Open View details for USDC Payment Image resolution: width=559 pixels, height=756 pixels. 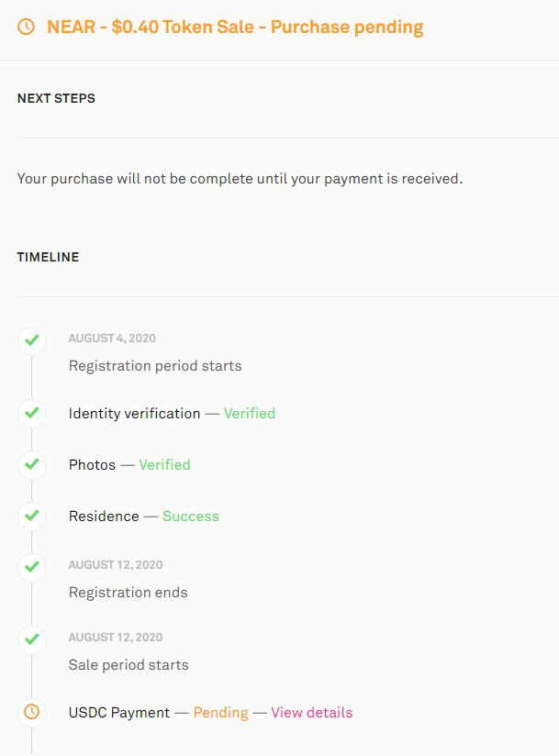coord(311,713)
